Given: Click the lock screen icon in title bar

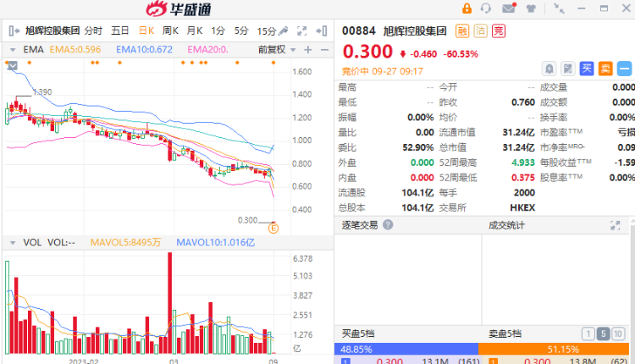Looking at the screenshot, I should tap(467, 8).
